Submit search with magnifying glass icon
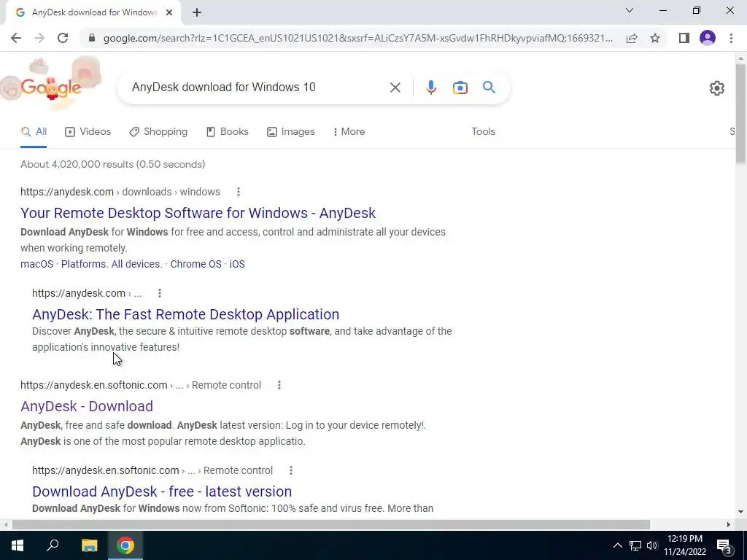Viewport: 747px width, 560px height. pyautogui.click(x=489, y=87)
